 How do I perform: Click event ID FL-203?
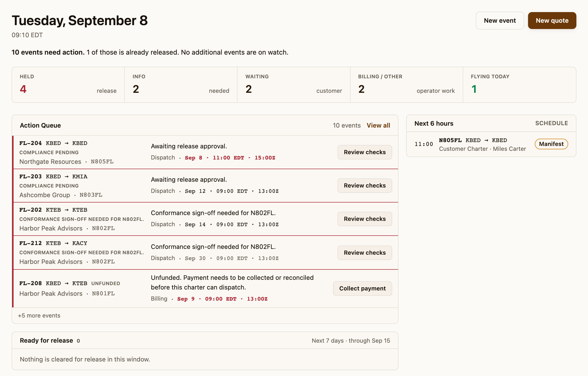point(30,177)
